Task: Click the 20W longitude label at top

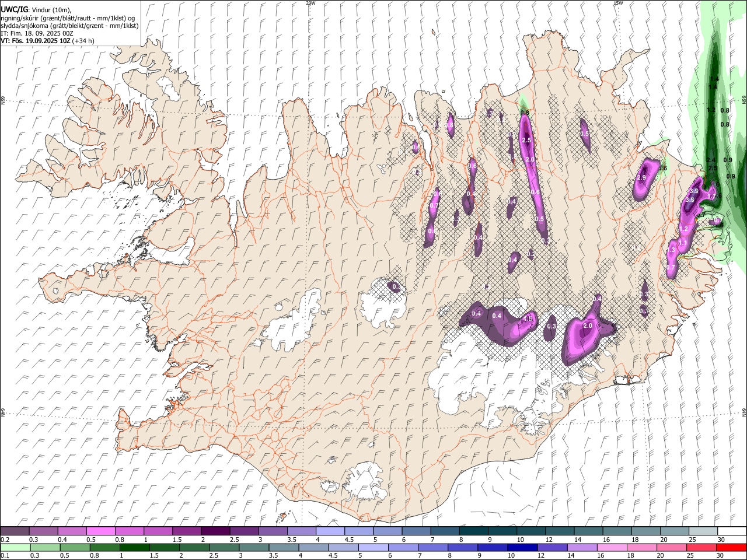Action: pyautogui.click(x=311, y=2)
